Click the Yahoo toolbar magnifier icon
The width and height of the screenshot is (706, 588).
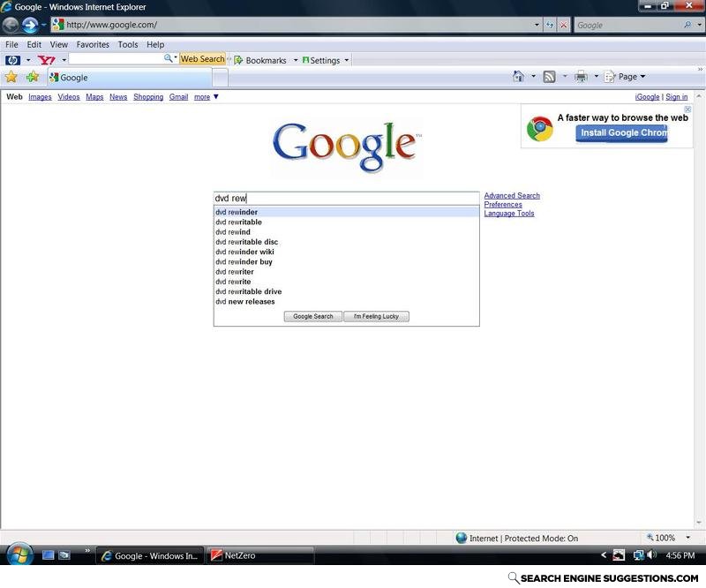coord(169,58)
